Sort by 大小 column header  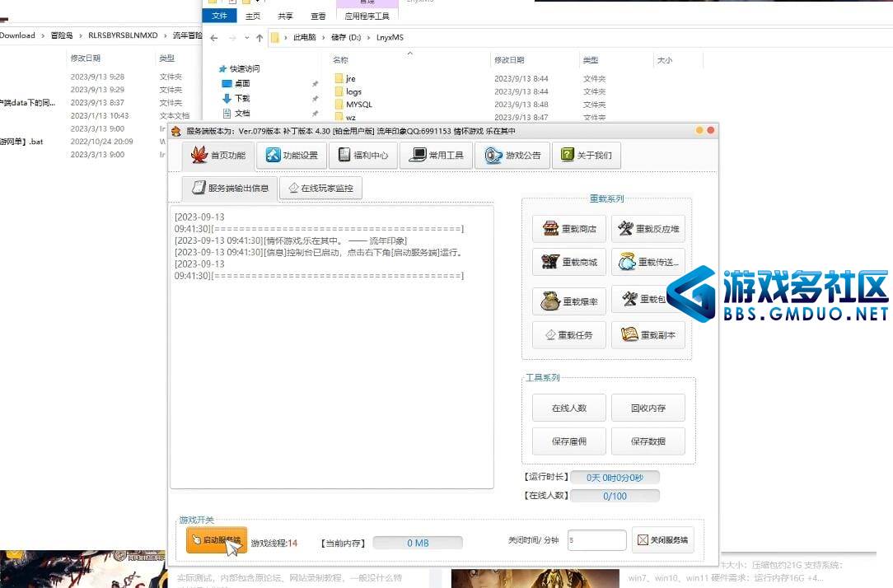(x=665, y=60)
